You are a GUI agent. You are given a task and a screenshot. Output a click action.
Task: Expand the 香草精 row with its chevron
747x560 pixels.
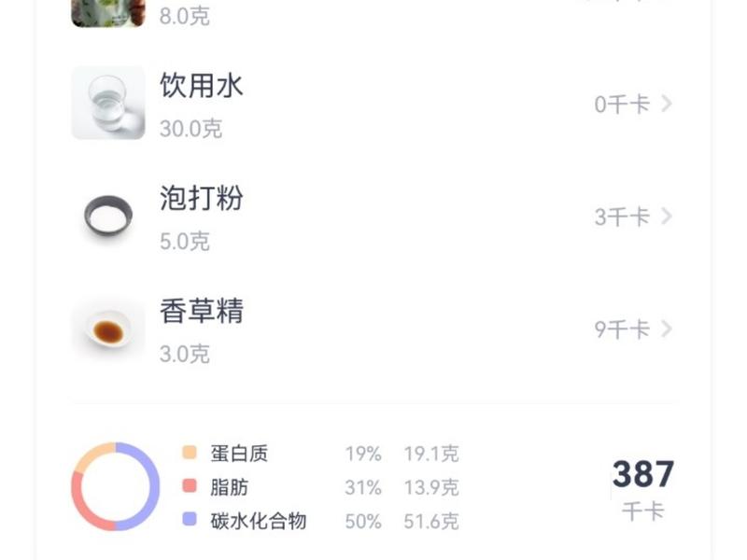[x=665, y=329]
